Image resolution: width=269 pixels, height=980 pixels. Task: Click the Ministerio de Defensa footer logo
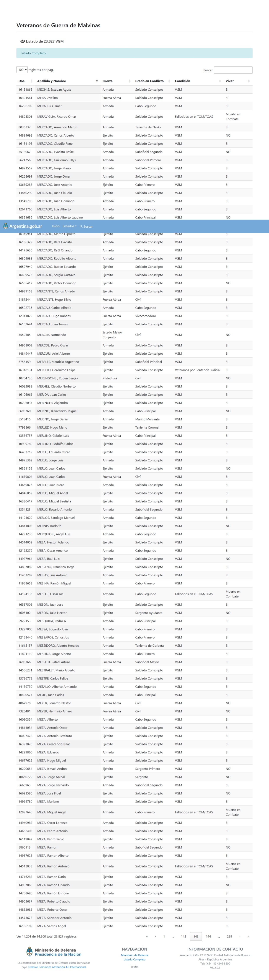click(x=54, y=952)
